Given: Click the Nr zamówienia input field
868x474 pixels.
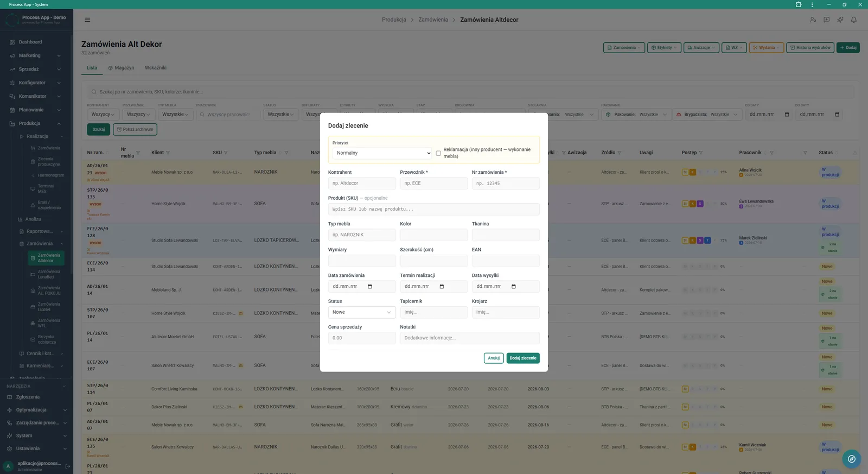Looking at the screenshot, I should tap(506, 184).
